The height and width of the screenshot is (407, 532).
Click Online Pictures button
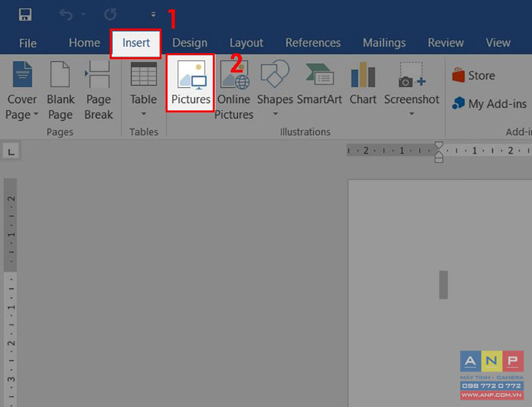(234, 90)
